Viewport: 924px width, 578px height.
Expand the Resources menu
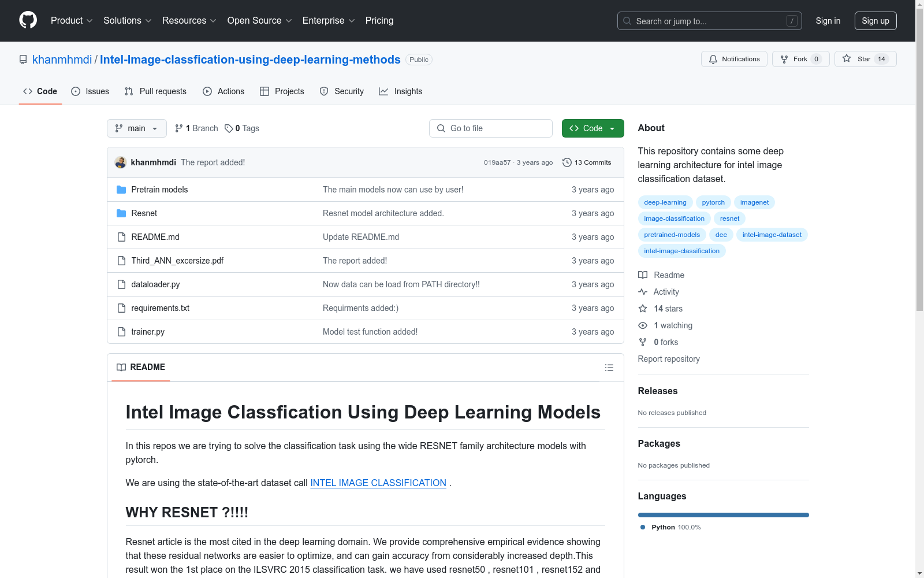189,20
